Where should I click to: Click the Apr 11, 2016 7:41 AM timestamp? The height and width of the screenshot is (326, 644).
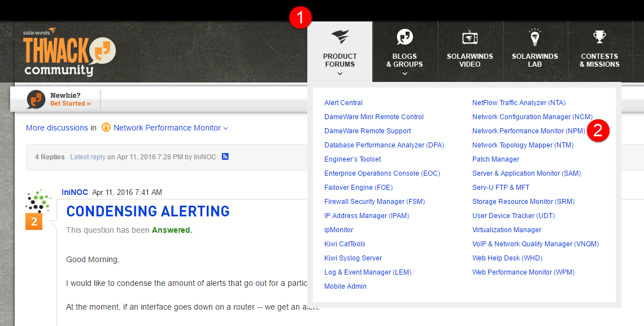pos(127,192)
